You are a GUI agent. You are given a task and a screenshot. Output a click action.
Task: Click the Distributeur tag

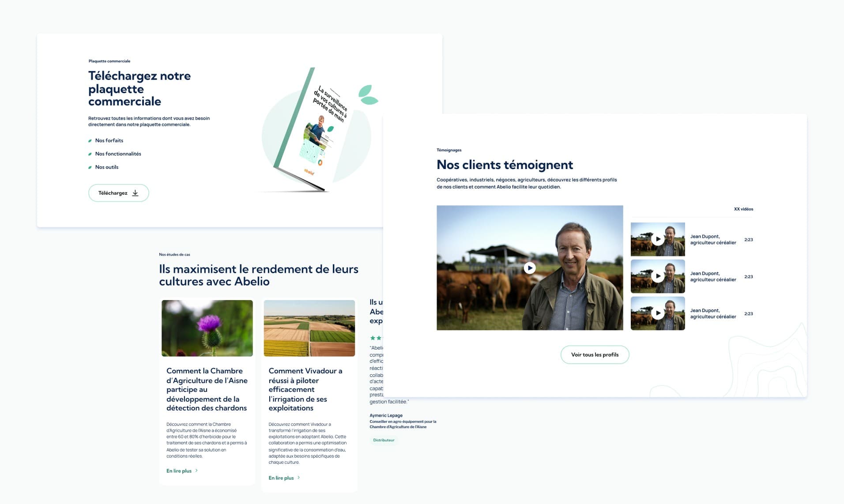[x=384, y=440]
